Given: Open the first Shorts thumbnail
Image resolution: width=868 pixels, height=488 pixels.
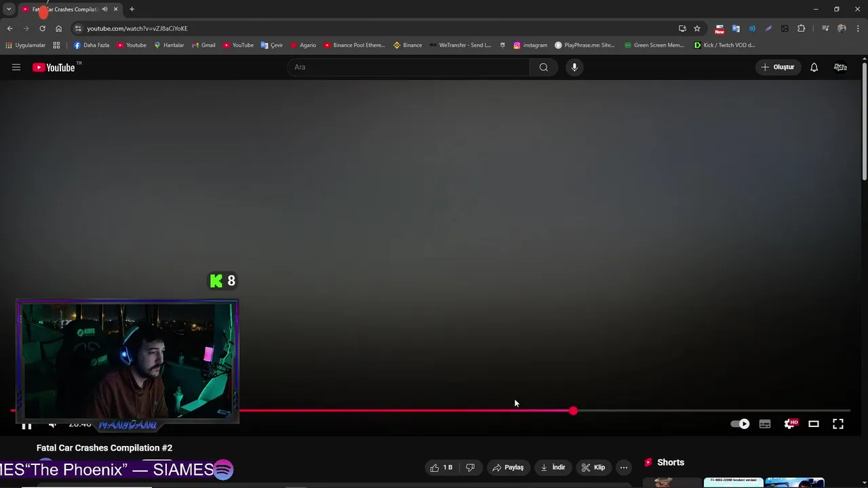Looking at the screenshot, I should tap(671, 483).
